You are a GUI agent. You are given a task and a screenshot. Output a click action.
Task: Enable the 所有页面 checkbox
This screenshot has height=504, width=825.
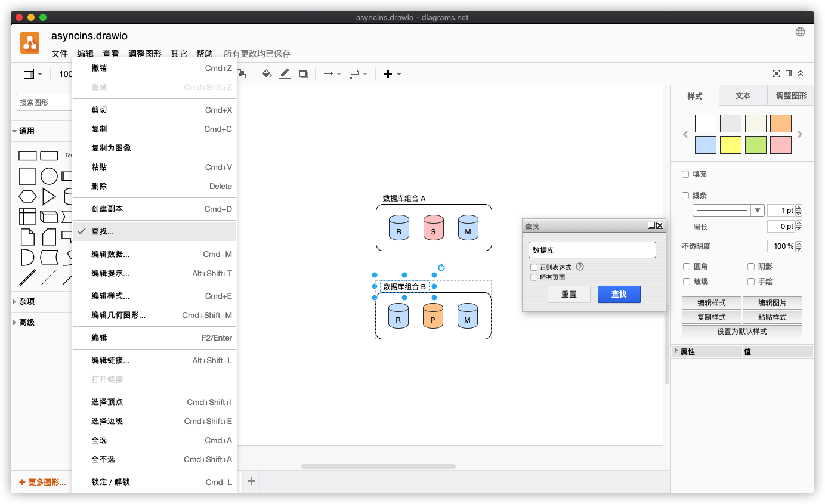[534, 277]
